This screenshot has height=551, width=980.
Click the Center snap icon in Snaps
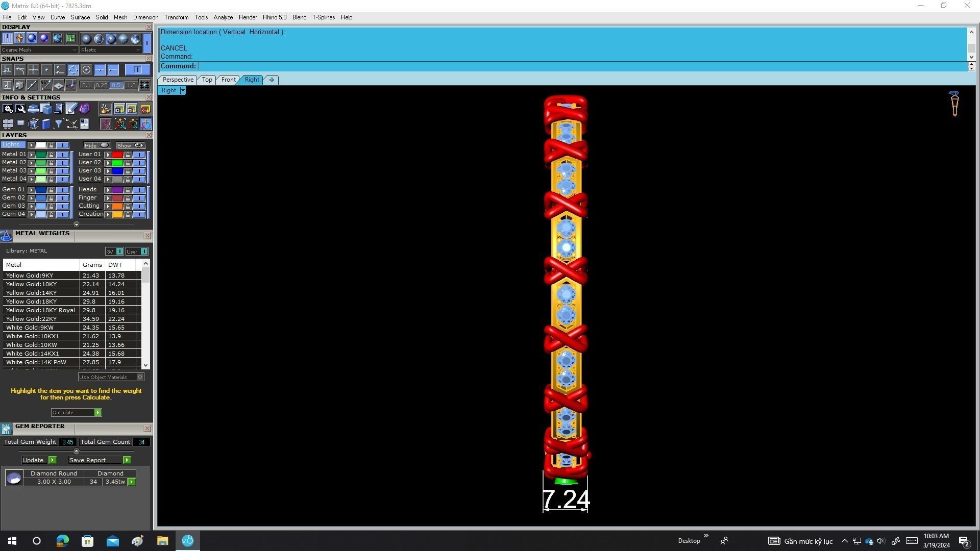click(86, 70)
